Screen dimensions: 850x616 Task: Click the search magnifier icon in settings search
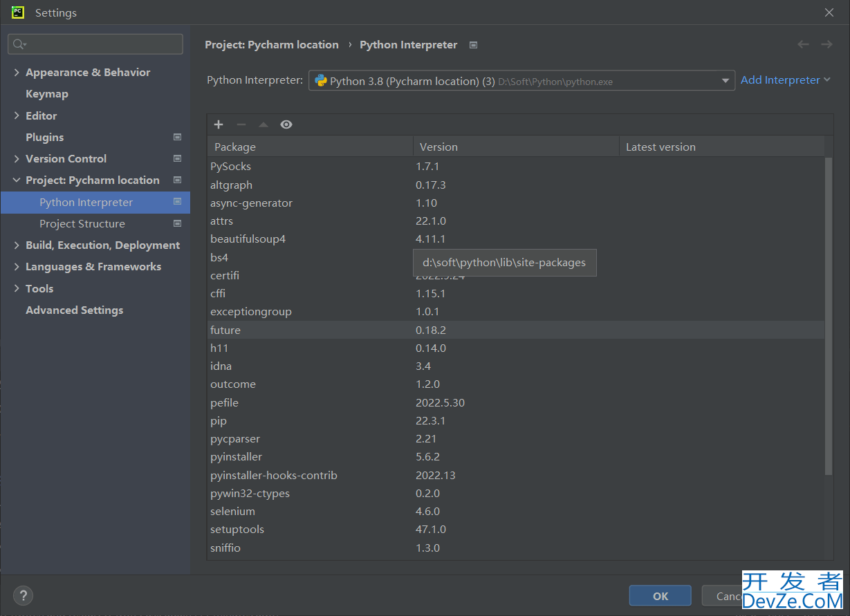(19, 44)
